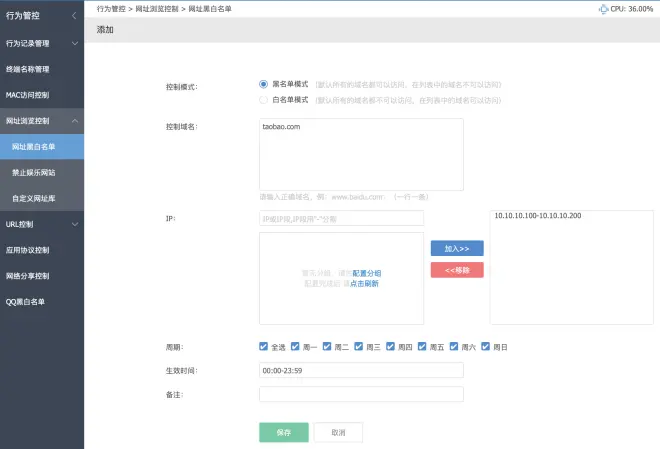Click the 加入>> button
This screenshot has height=449, width=660.
tap(457, 248)
